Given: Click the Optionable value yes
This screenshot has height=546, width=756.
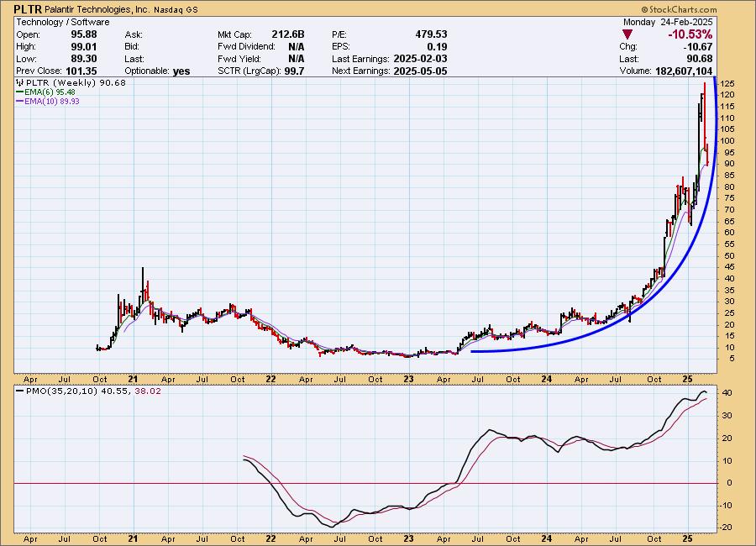Looking at the screenshot, I should pyautogui.click(x=181, y=71).
